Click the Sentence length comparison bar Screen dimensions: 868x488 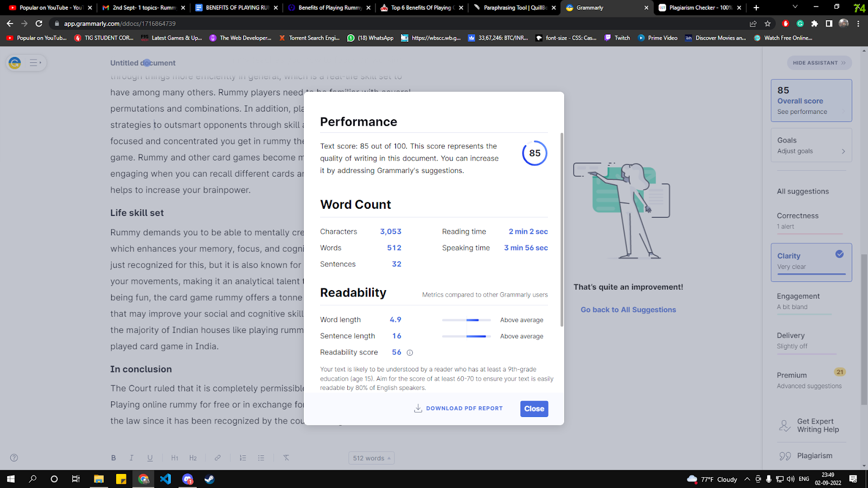point(467,336)
